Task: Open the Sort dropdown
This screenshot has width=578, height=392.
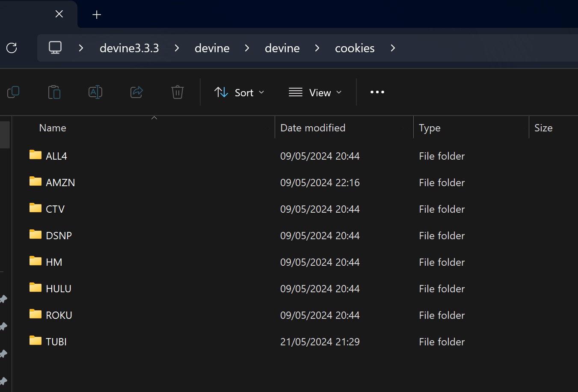Action: [x=239, y=92]
